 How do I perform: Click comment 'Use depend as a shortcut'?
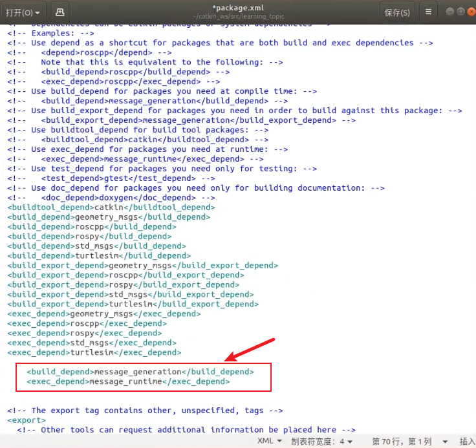(x=220, y=43)
